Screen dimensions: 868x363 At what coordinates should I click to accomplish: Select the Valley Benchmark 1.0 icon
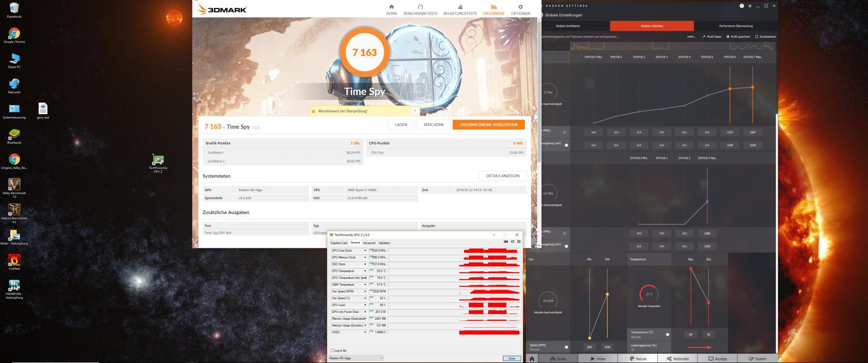pyautogui.click(x=14, y=188)
